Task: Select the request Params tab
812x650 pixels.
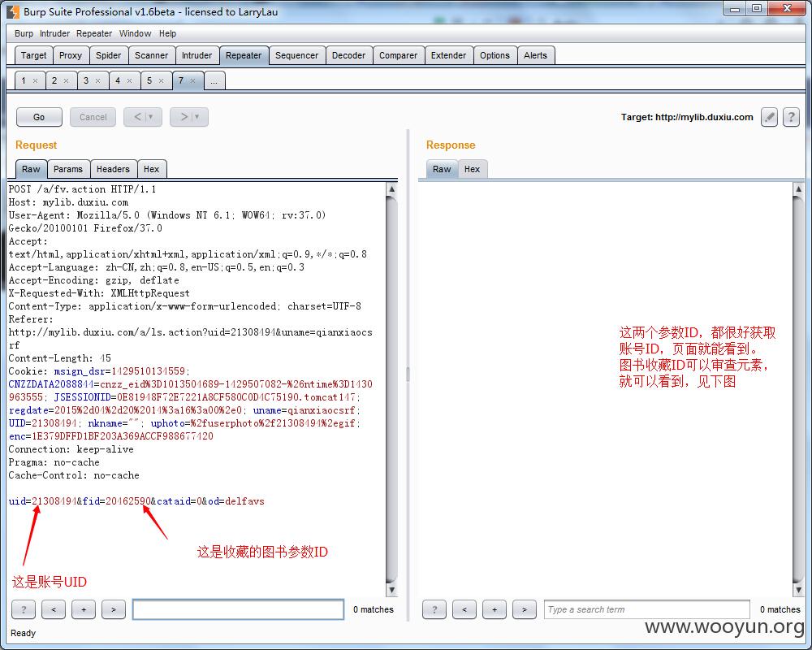Action: coord(68,170)
